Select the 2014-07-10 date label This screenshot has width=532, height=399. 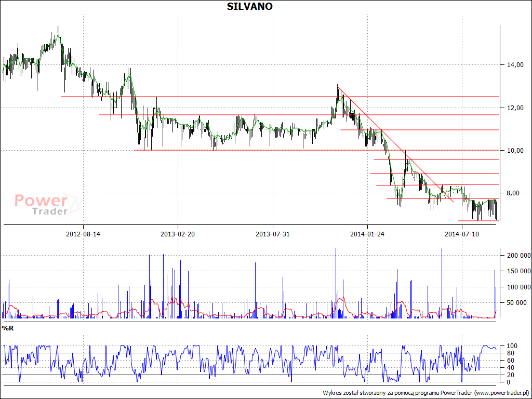coord(462,234)
